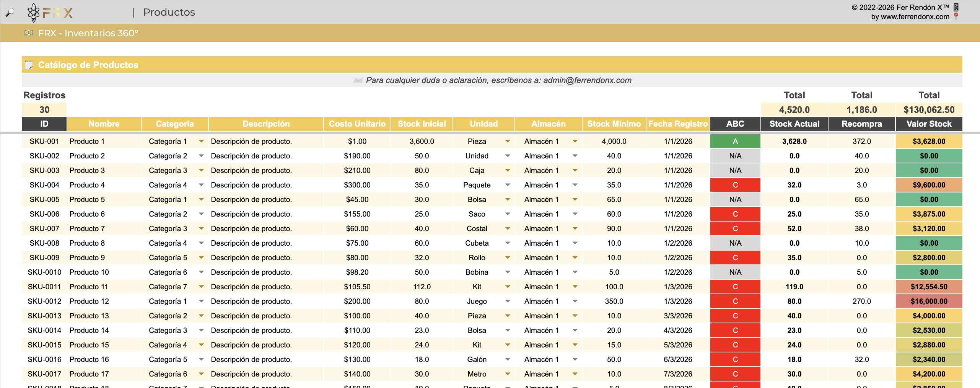The height and width of the screenshot is (388, 980).
Task: Click green ABC cell 'A' for SKU-001
Action: tap(735, 141)
